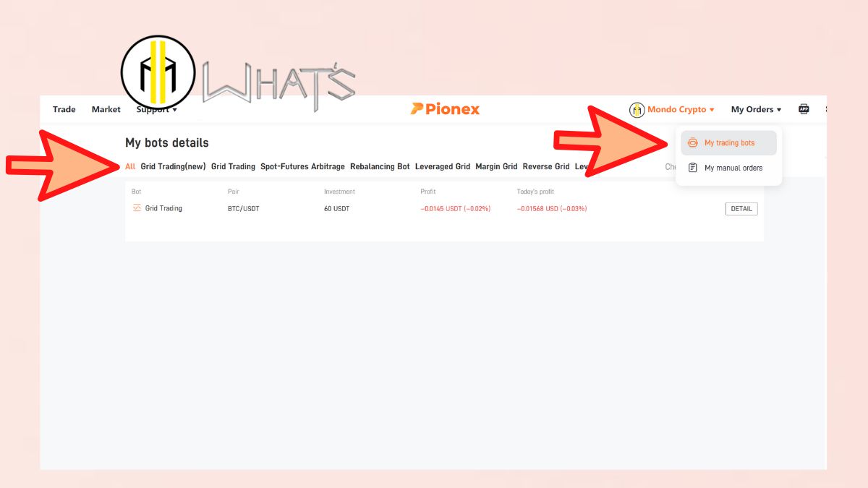Click the Pair column header

point(234,192)
